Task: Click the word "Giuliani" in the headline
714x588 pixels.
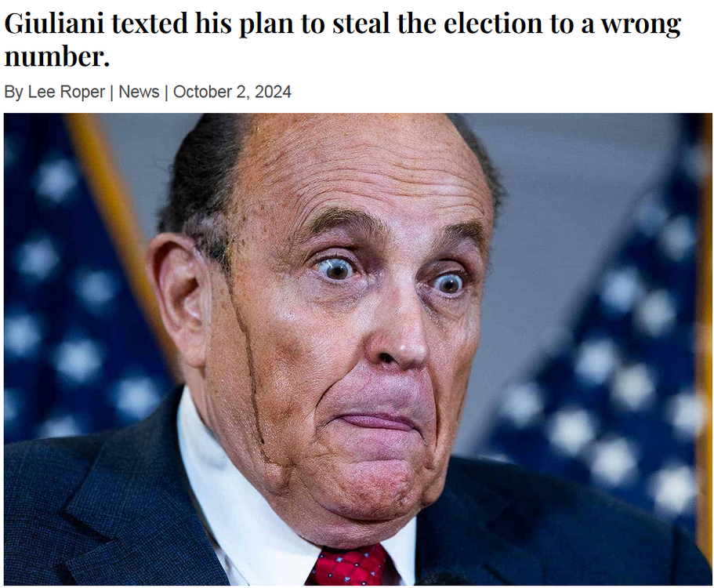Action: point(53,25)
